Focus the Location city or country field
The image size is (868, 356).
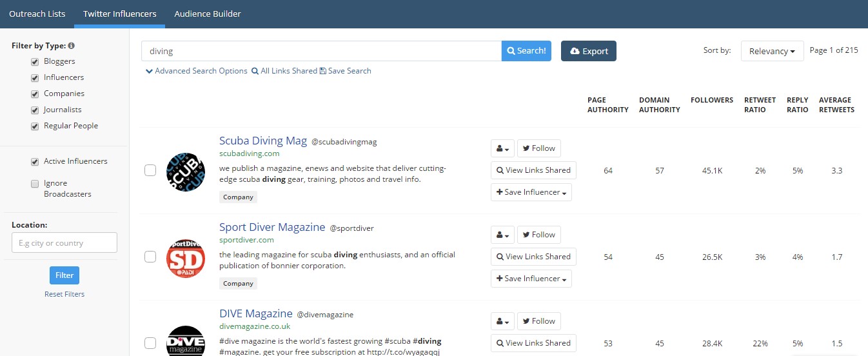[x=64, y=242]
